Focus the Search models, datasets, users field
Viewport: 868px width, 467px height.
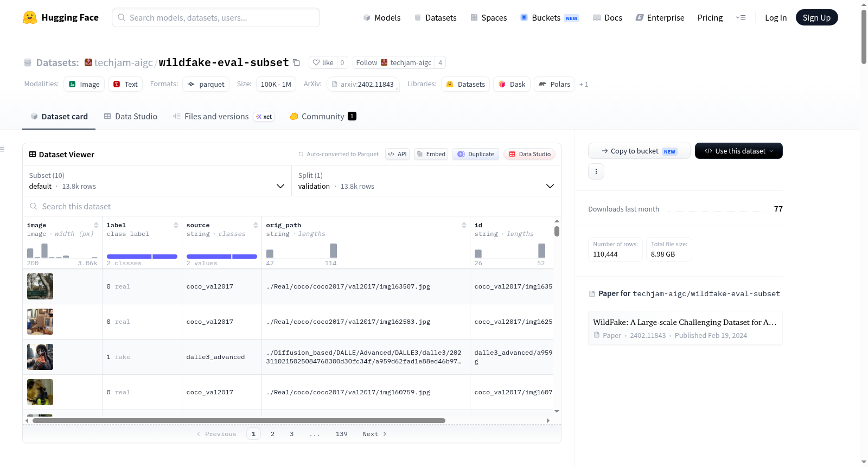click(216, 17)
